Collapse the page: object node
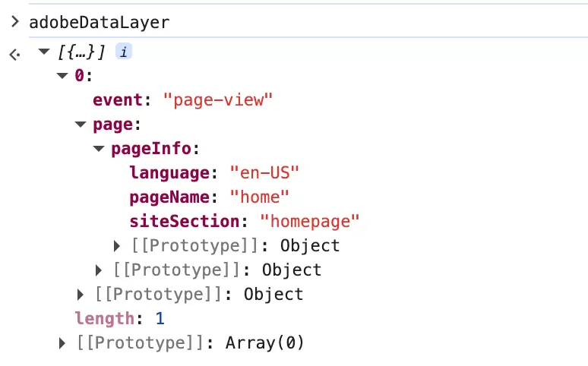The width and height of the screenshot is (588, 366). (81, 125)
